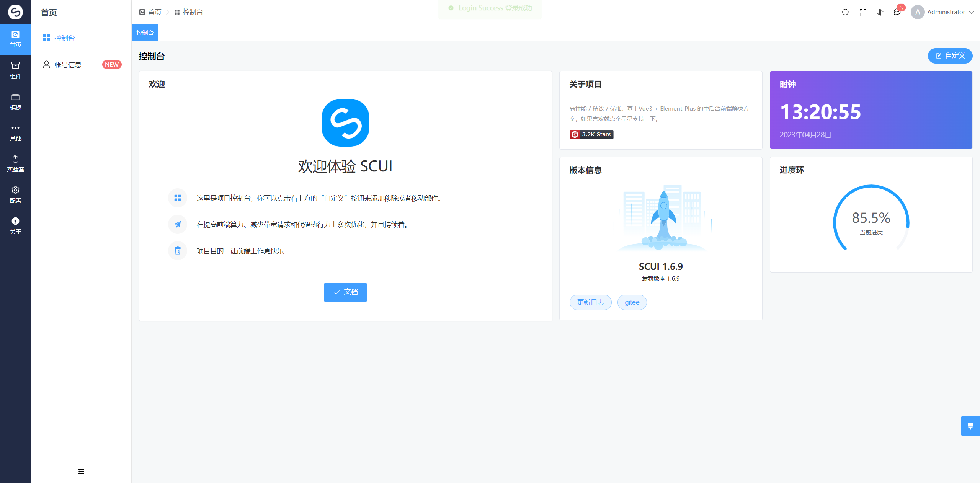Screen dimensions: 980x483
Task: Open the blue layout settings floating button
Action: 970,426
